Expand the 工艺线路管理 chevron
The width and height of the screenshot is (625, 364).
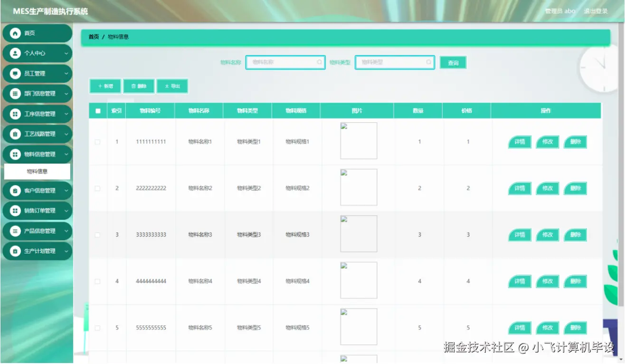[x=66, y=134]
